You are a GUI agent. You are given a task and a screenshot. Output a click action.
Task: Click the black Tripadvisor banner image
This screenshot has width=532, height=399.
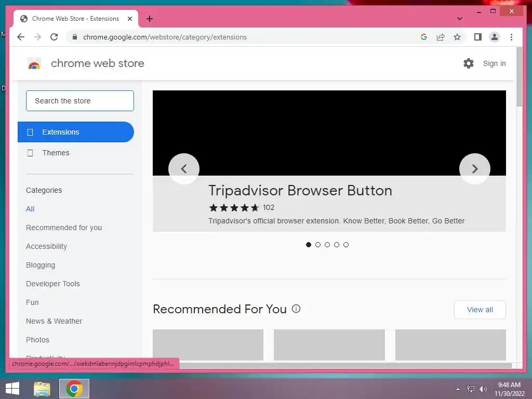[329, 133]
